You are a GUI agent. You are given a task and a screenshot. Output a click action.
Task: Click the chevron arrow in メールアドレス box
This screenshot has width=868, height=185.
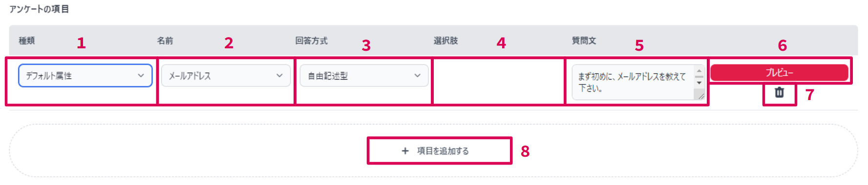tap(279, 76)
